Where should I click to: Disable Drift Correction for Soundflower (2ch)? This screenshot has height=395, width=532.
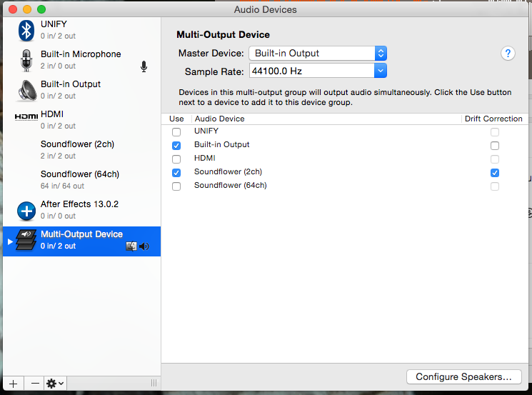point(495,172)
